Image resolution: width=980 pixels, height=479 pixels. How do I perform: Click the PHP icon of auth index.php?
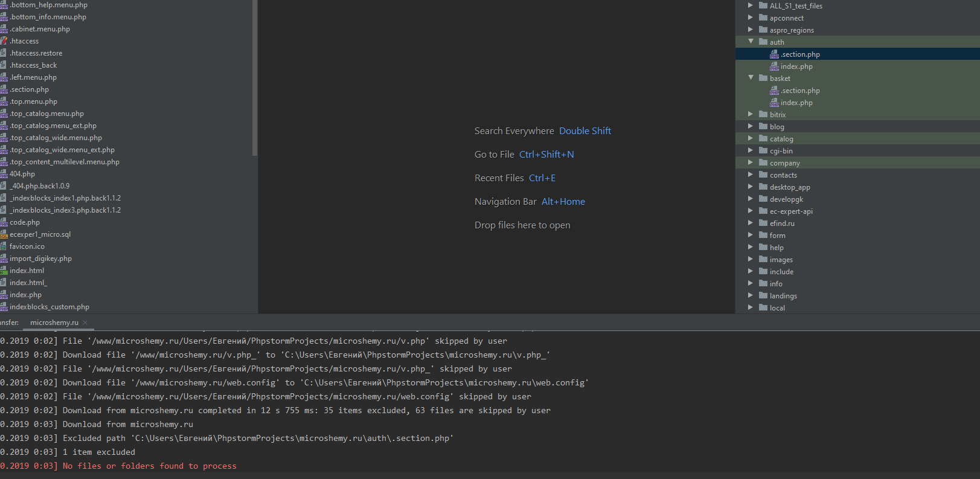(x=774, y=66)
